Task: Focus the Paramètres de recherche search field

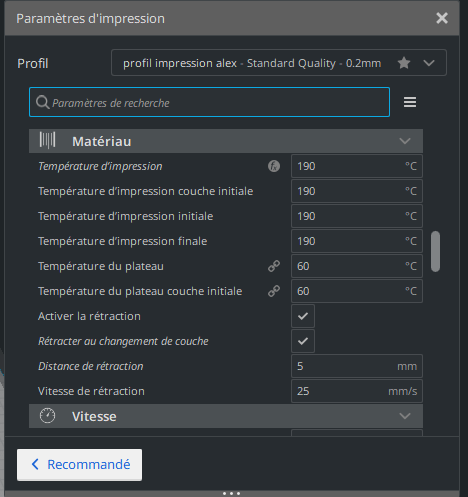Action: [209, 102]
